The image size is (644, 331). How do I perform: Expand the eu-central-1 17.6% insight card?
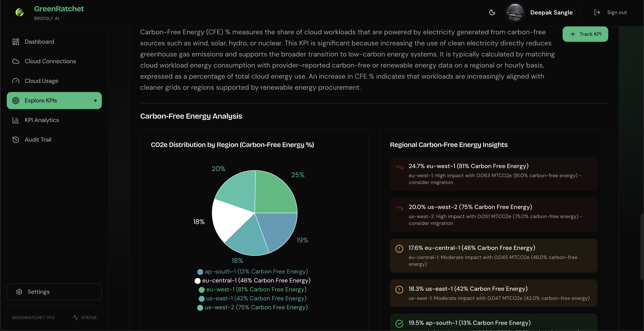[x=493, y=256]
